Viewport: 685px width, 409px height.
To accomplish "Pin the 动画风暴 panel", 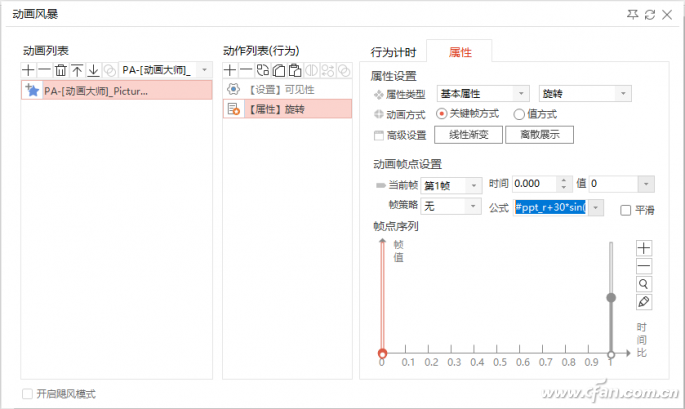I will [632, 14].
